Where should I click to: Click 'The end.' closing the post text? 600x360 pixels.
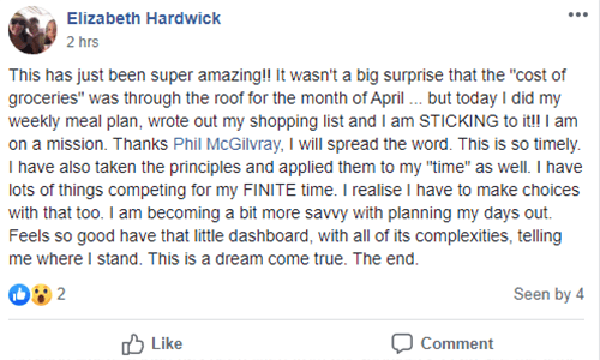386,259
